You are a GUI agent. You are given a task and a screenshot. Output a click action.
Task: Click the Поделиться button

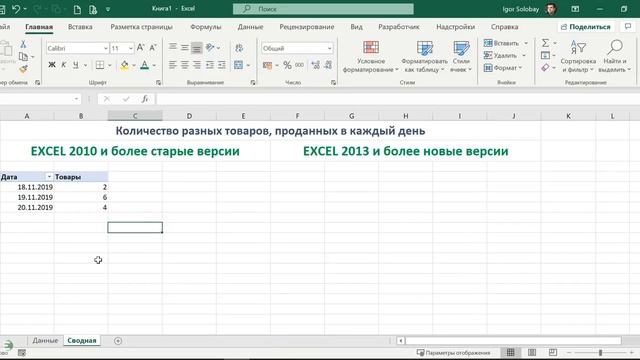point(586,27)
